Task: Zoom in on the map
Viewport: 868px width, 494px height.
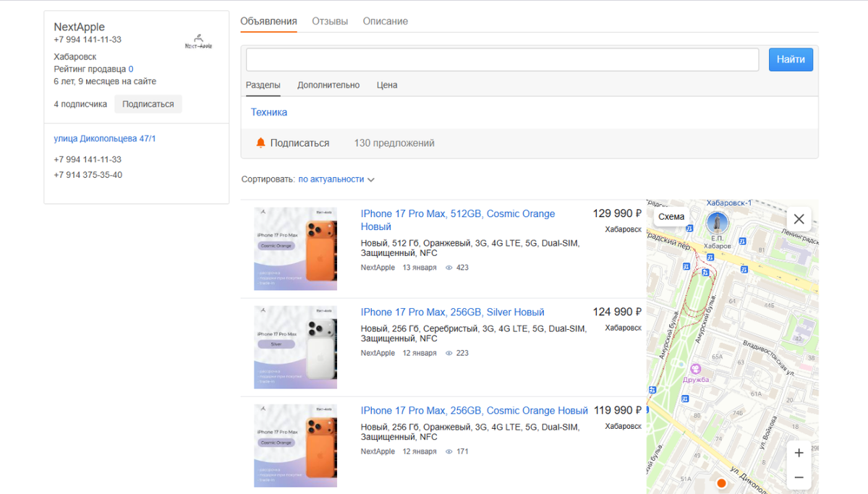Action: 799,453
